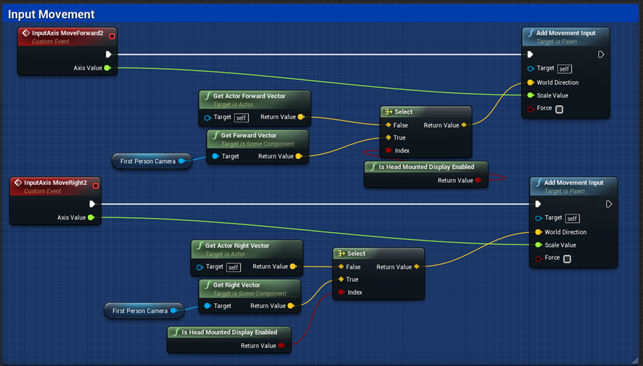Click Target self field on Get Actor Forward Vector

tap(241, 118)
